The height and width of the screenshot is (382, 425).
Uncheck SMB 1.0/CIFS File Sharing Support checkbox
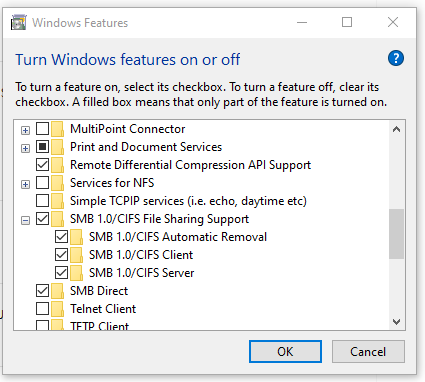[42, 219]
